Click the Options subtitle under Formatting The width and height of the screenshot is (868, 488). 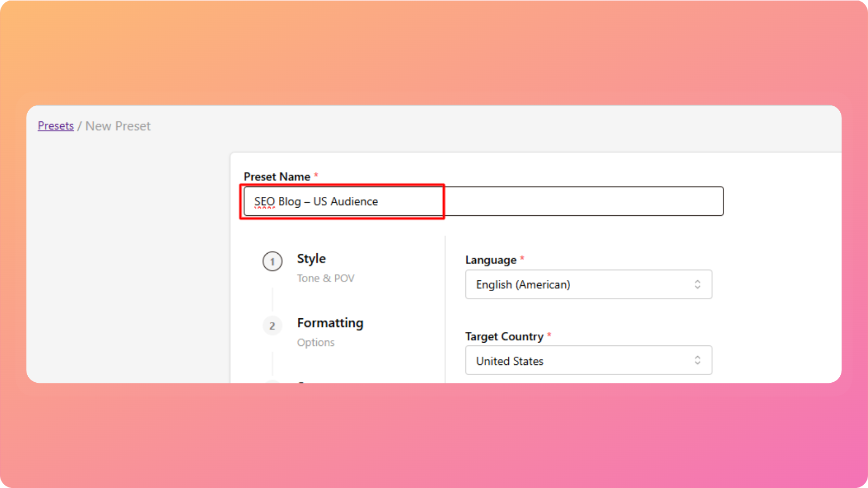pyautogui.click(x=316, y=343)
